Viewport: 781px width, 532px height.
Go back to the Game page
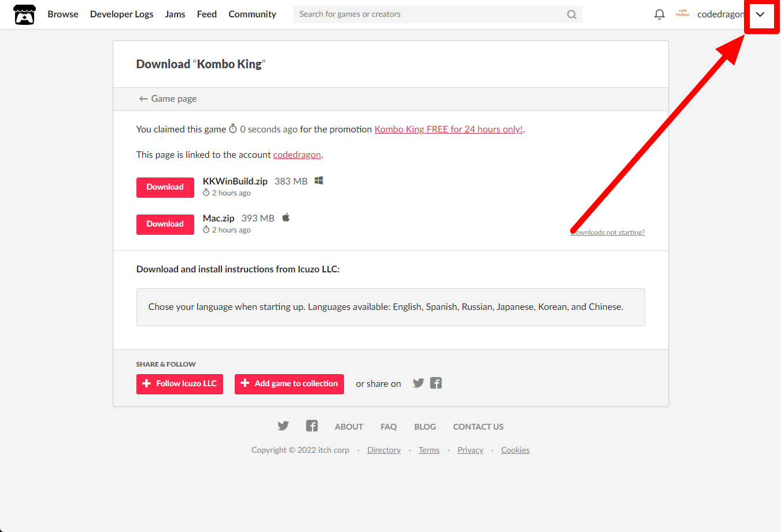click(x=168, y=99)
